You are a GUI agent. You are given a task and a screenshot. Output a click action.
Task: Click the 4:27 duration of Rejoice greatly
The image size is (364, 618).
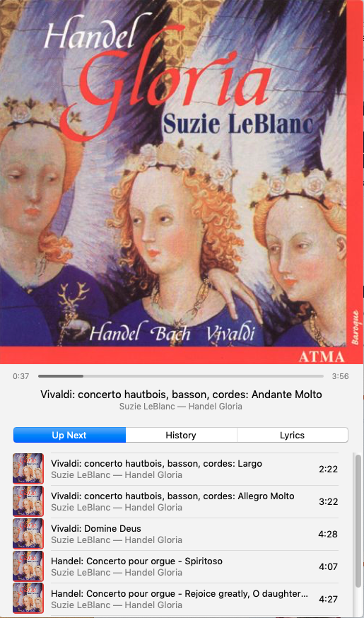click(x=328, y=599)
